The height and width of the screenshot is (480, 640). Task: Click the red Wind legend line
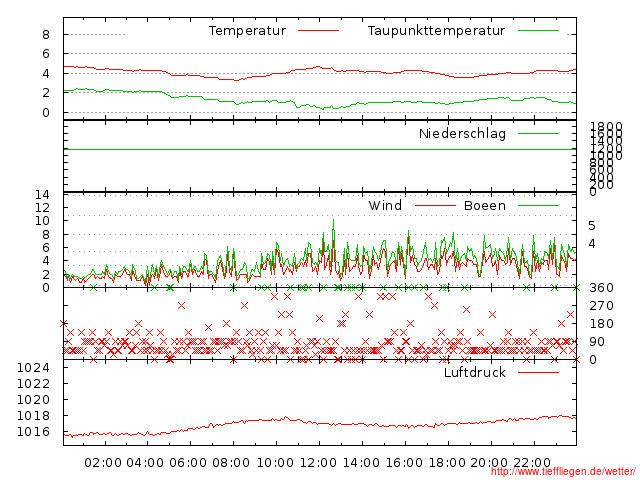(435, 205)
